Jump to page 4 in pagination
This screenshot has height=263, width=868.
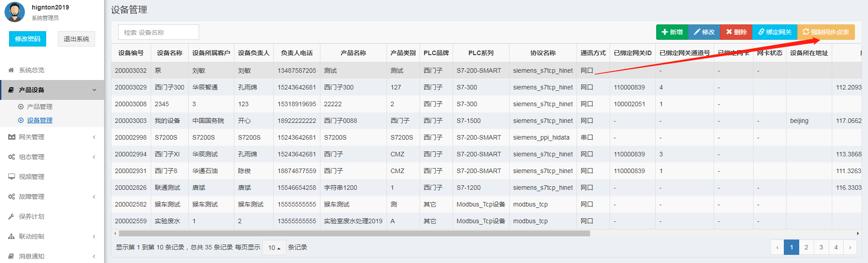pos(836,247)
